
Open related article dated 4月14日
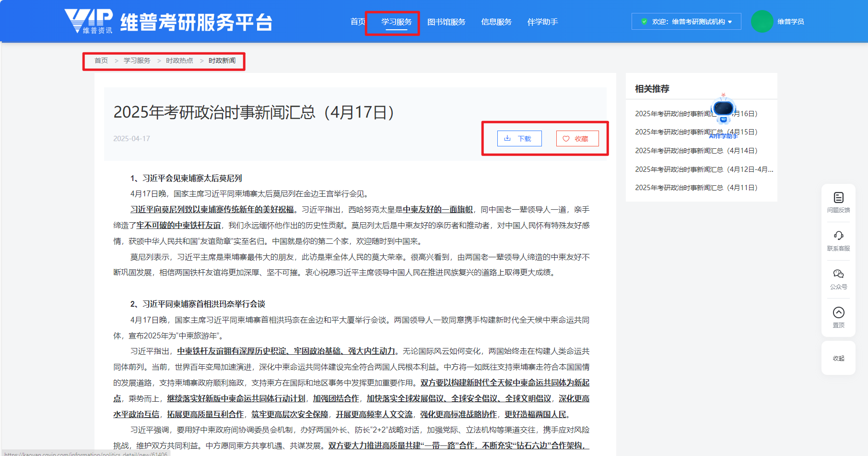[x=696, y=151]
